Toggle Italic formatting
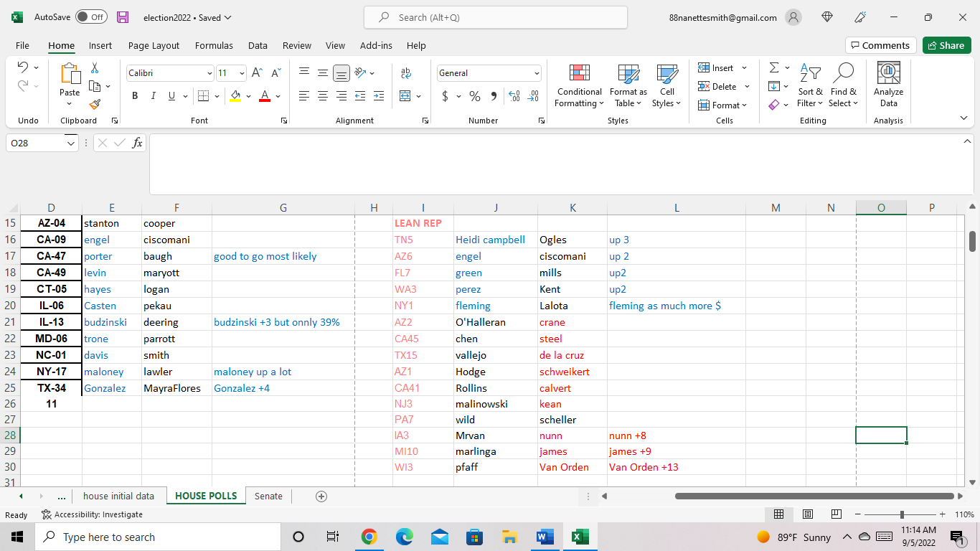This screenshot has width=980, height=551. 153,96
